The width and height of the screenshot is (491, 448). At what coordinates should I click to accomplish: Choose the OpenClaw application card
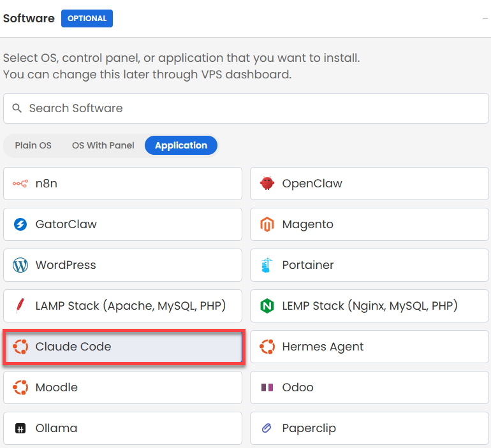click(x=369, y=184)
